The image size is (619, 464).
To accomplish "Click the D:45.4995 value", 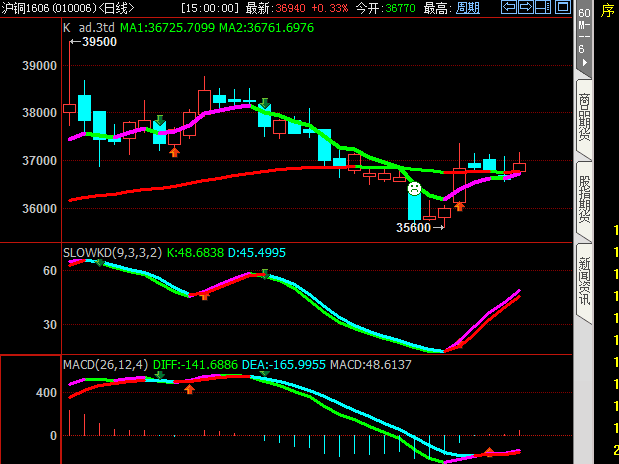I will (x=257, y=253).
